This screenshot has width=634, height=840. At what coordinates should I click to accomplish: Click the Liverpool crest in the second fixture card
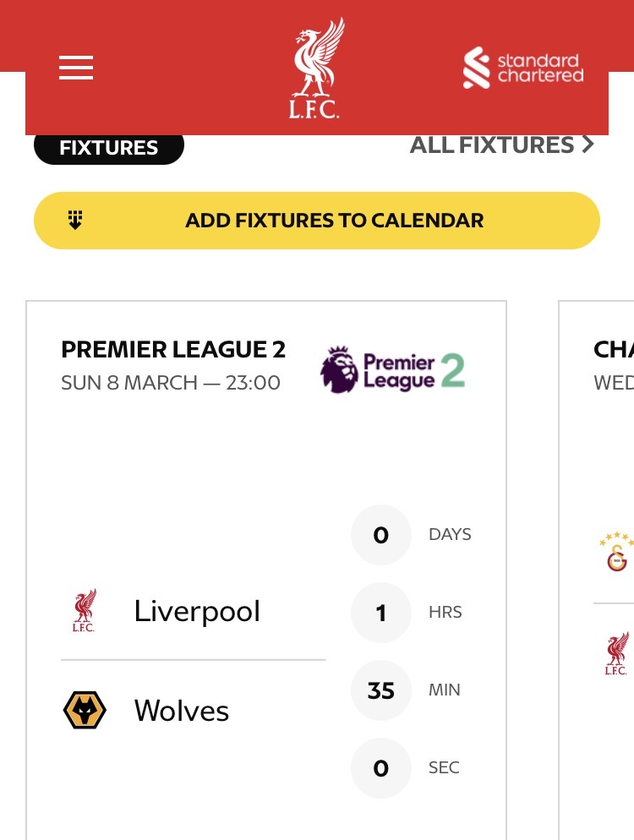point(617,653)
